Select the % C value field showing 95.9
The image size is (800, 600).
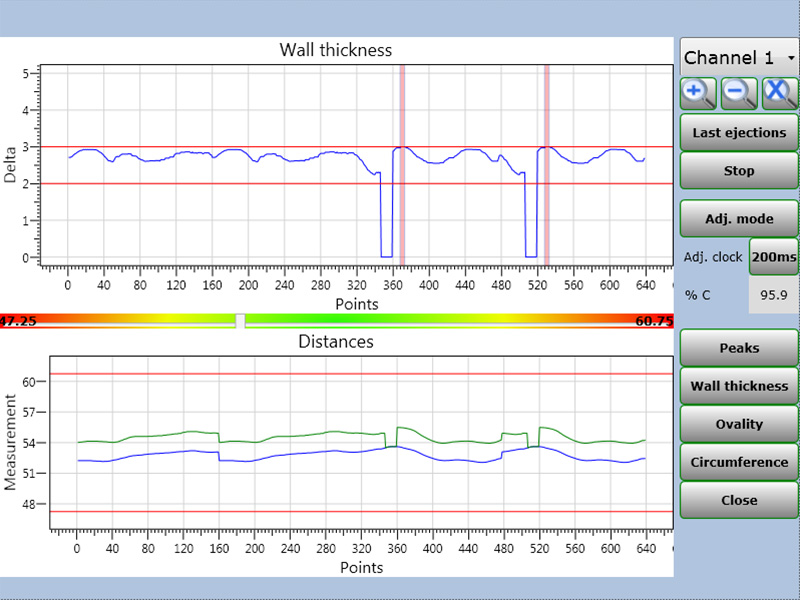tap(773, 295)
